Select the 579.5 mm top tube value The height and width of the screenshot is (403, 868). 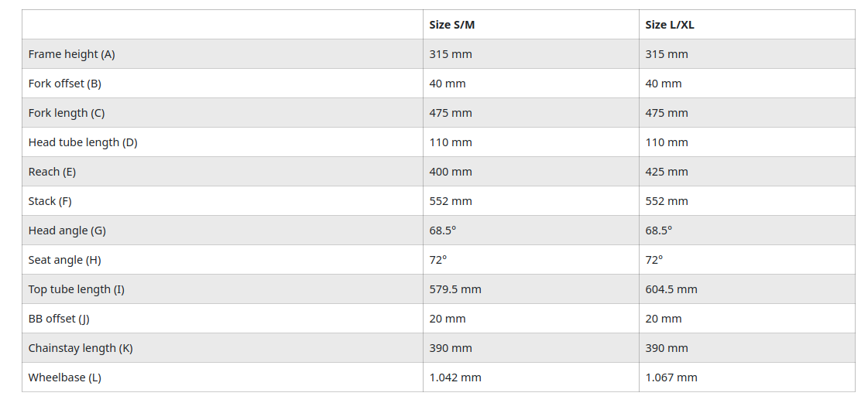pyautogui.click(x=455, y=289)
